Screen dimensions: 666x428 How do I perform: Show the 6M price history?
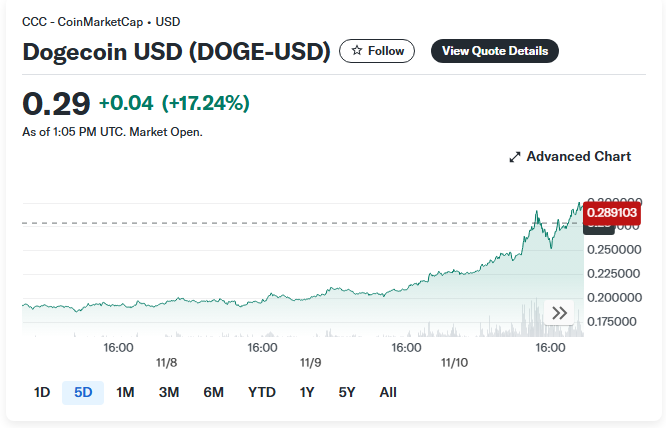point(213,393)
